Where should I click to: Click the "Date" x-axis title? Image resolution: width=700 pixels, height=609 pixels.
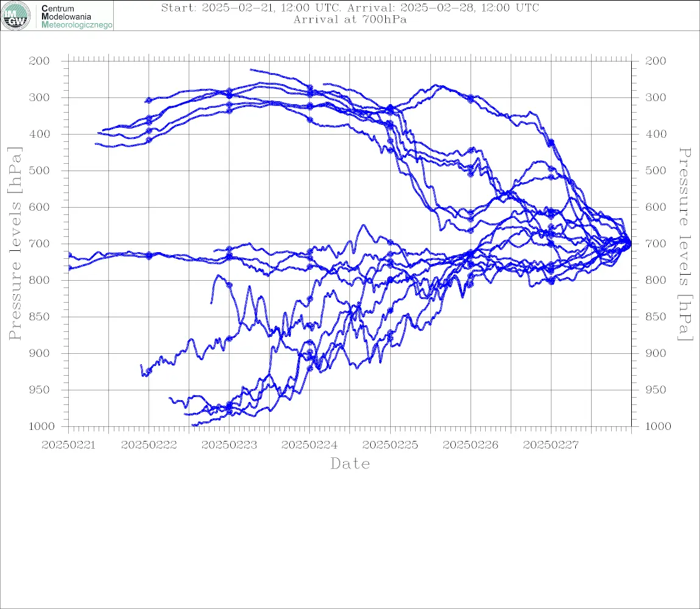point(351,463)
